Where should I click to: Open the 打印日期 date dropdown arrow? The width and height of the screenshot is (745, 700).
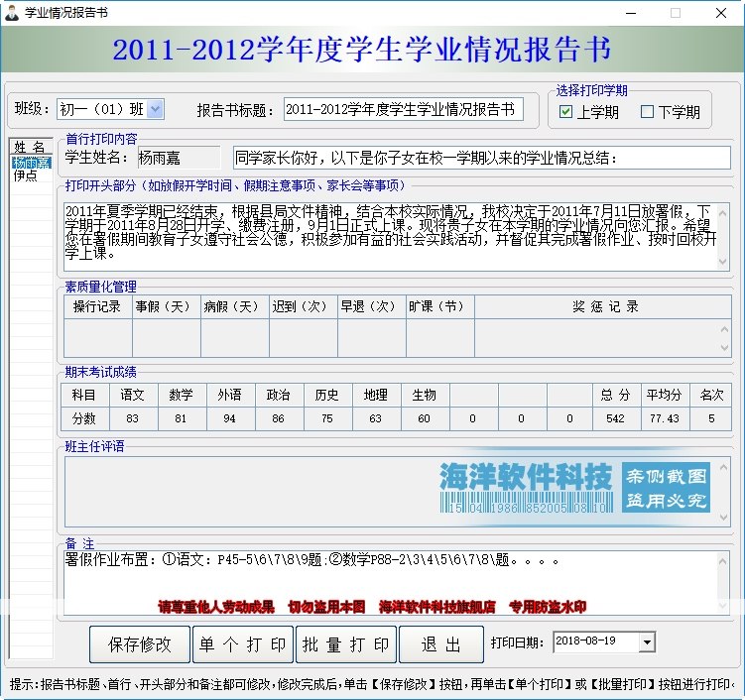click(646, 642)
